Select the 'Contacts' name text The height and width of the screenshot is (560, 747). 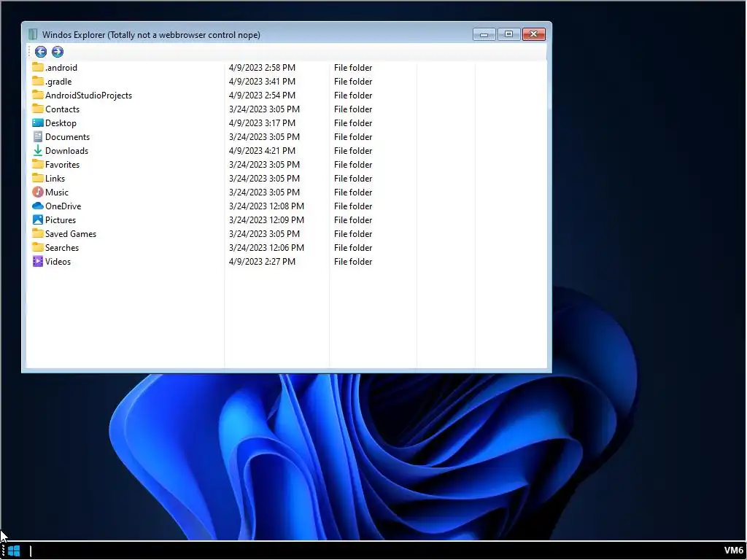[x=63, y=109]
